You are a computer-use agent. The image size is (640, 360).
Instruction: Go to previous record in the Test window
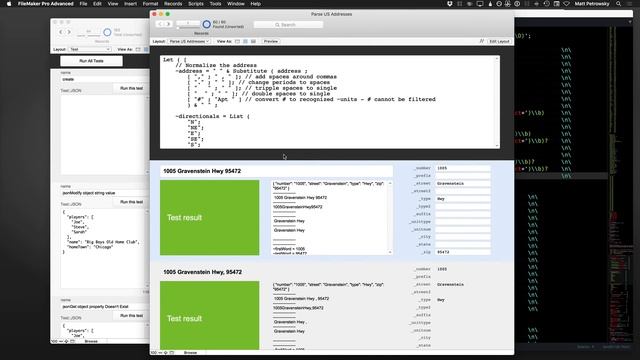61,32
